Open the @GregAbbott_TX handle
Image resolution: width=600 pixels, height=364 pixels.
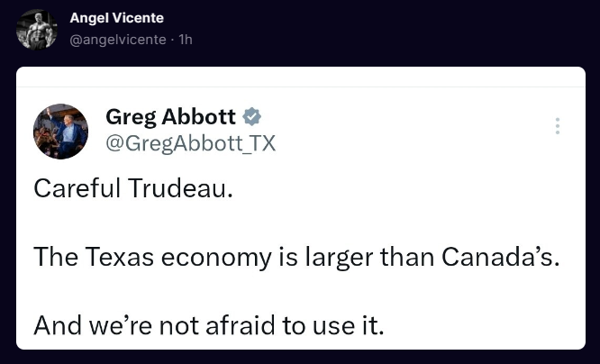(190, 143)
